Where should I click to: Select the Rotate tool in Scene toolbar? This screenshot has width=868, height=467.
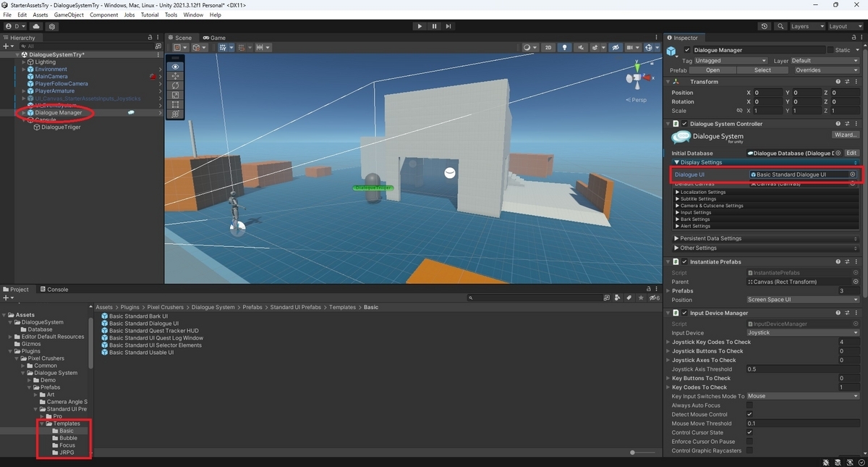[x=176, y=85]
